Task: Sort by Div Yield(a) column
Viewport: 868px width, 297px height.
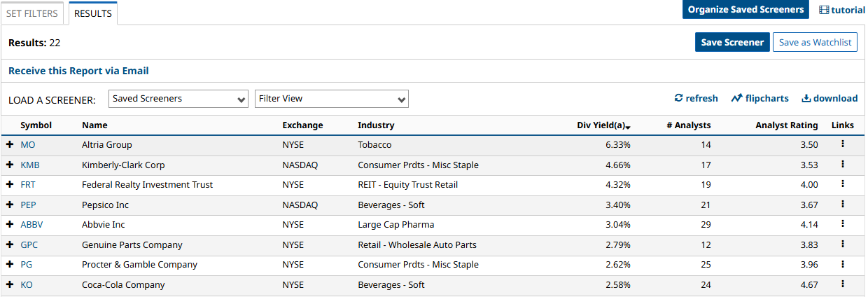Action: point(603,125)
